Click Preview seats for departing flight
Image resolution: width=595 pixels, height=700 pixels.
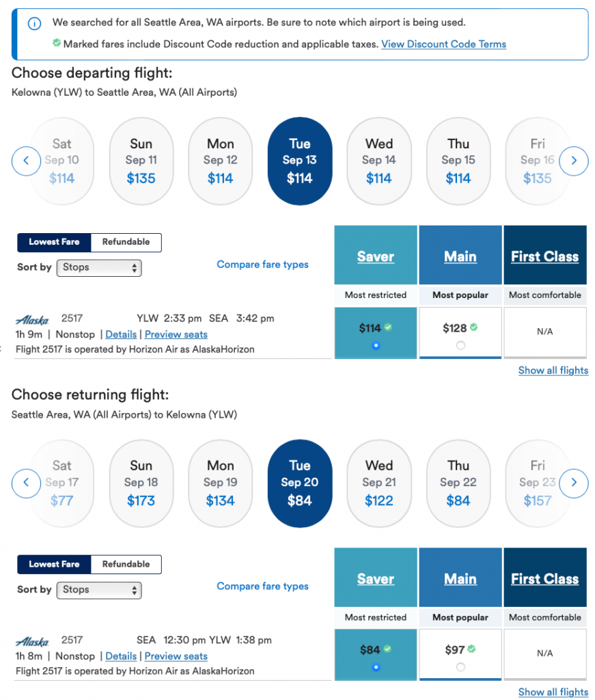tap(176, 334)
